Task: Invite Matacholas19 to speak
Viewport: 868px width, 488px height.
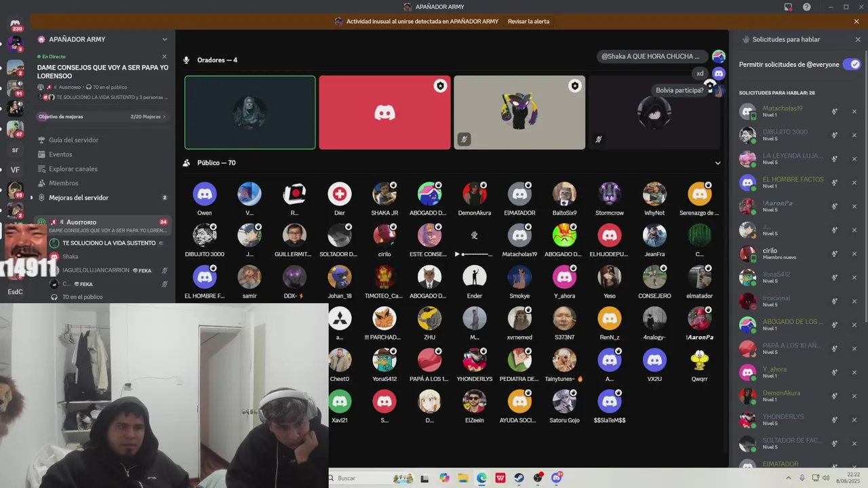Action: (x=835, y=111)
